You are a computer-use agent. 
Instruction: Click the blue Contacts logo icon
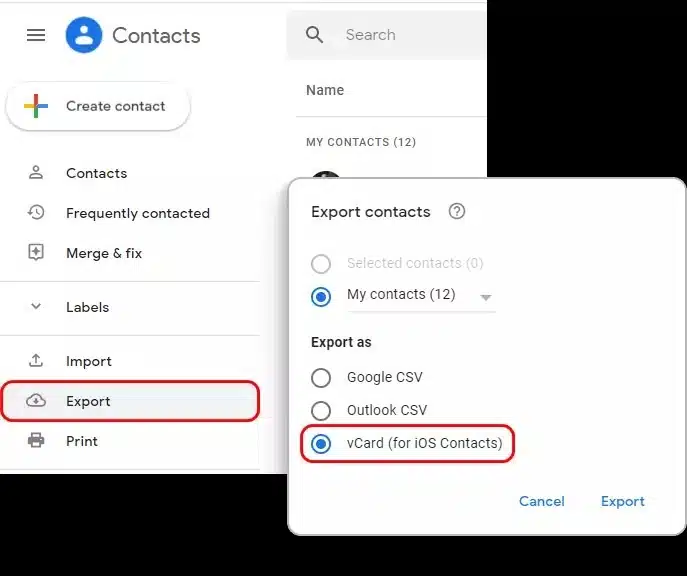click(84, 35)
